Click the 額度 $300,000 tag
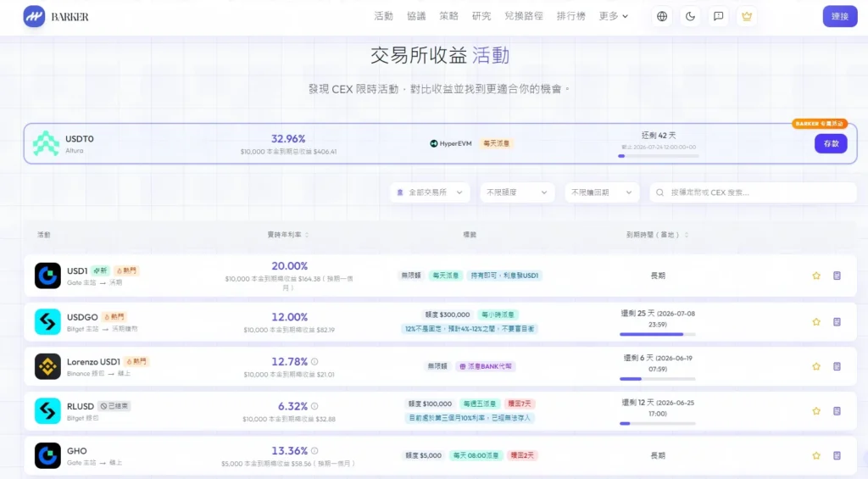 tap(448, 315)
